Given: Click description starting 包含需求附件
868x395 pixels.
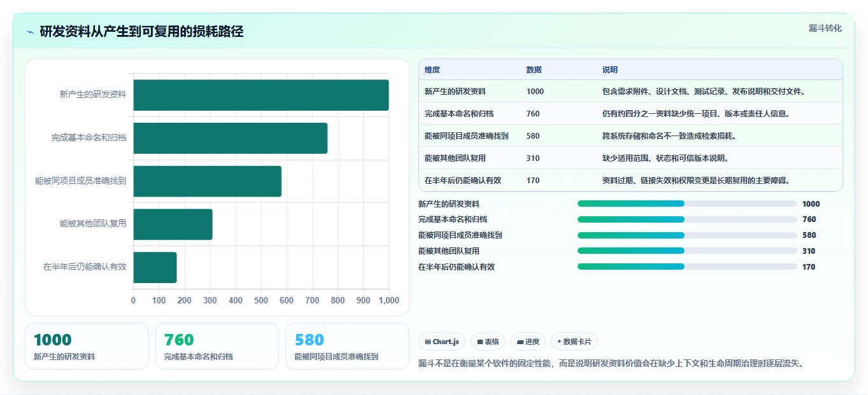Looking at the screenshot, I should (704, 92).
